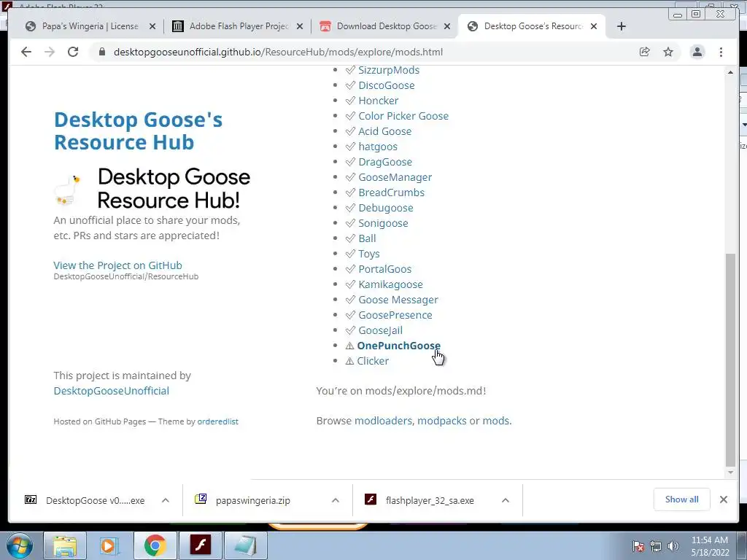Open the Acid Goose link
747x560 pixels.
point(385,131)
